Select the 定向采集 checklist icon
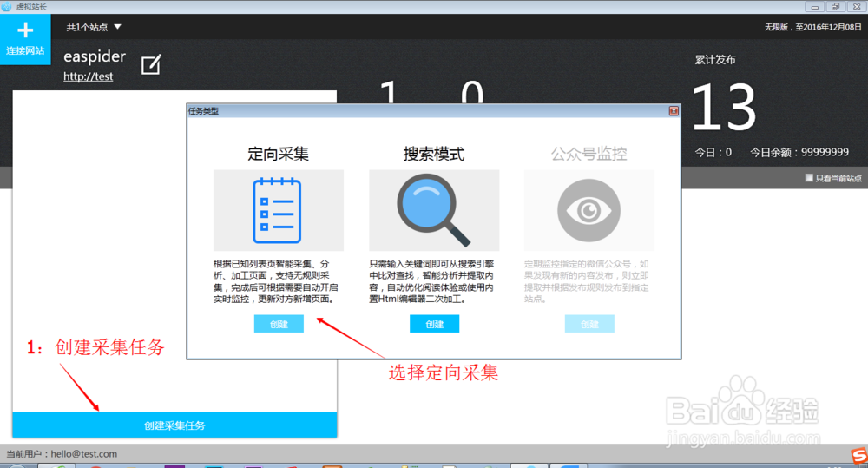This screenshot has height=468, width=868. [278, 210]
